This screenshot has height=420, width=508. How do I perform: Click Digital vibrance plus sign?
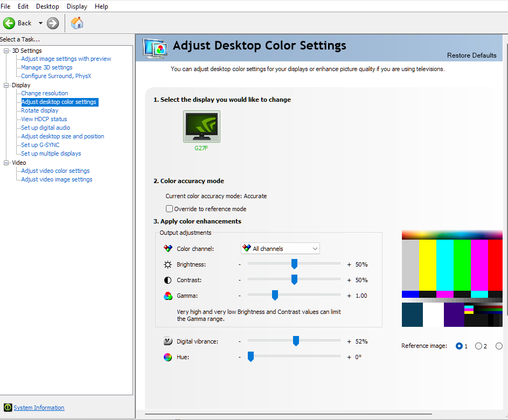(x=349, y=341)
